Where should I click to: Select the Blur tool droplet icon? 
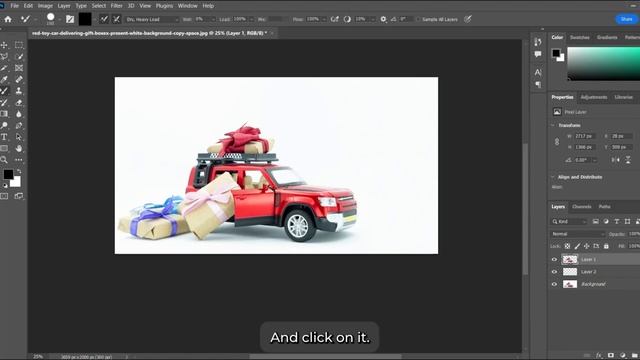19,114
